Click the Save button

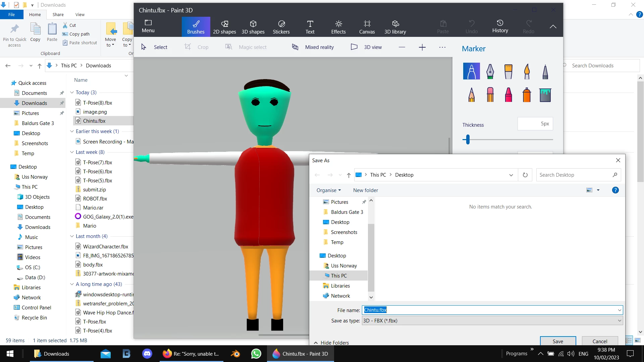point(558,341)
